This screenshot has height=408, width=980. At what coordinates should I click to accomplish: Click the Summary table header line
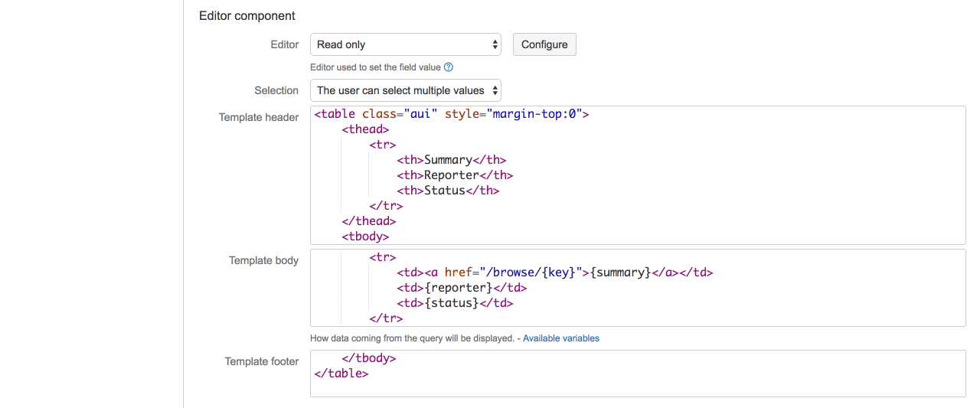point(452,160)
